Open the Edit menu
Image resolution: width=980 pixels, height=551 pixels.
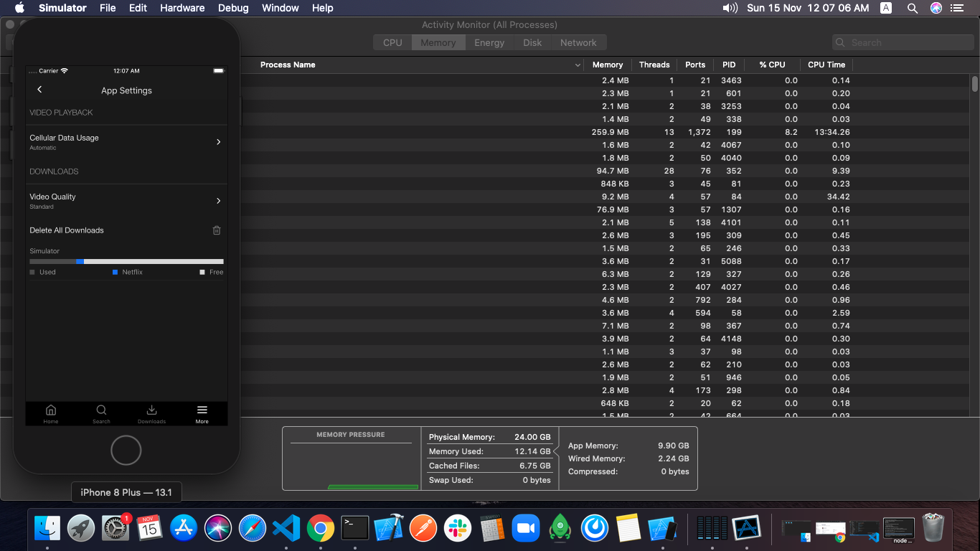pos(138,8)
